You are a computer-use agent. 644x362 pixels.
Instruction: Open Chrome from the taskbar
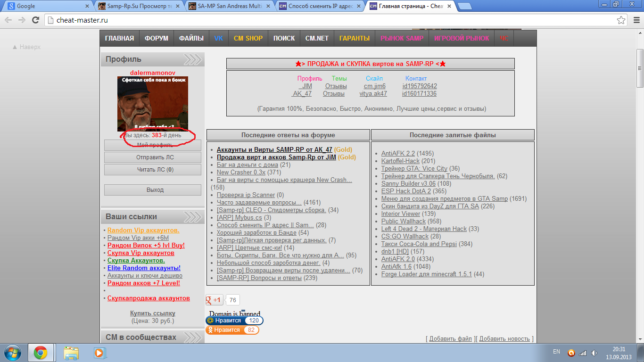(41, 353)
